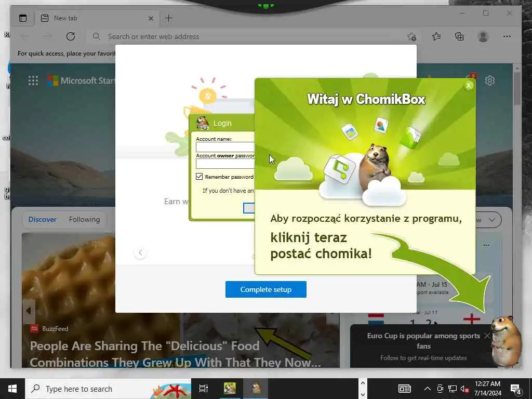
Task: Open the Favorites list in Edge
Action: point(436,36)
